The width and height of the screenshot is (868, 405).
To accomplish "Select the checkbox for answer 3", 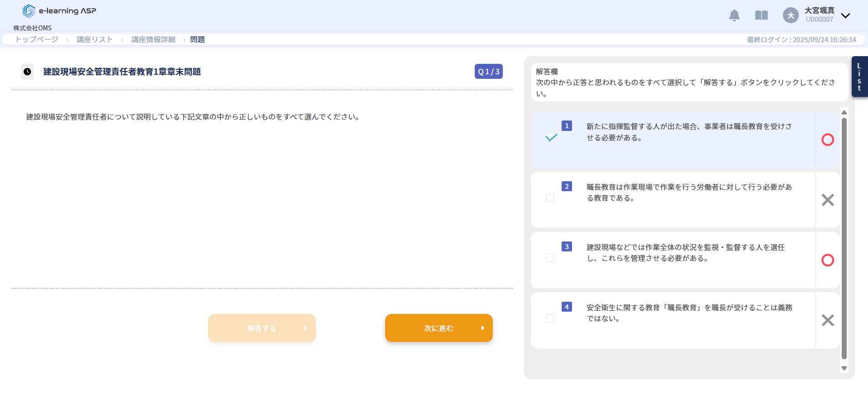I will (x=550, y=258).
